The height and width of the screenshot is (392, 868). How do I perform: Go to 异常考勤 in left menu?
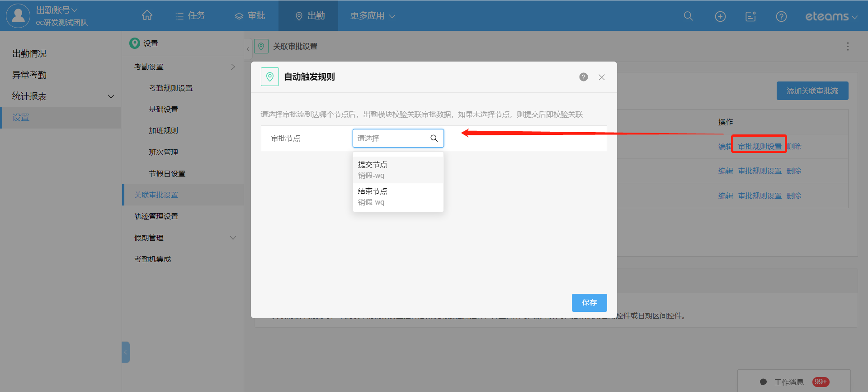pos(29,75)
